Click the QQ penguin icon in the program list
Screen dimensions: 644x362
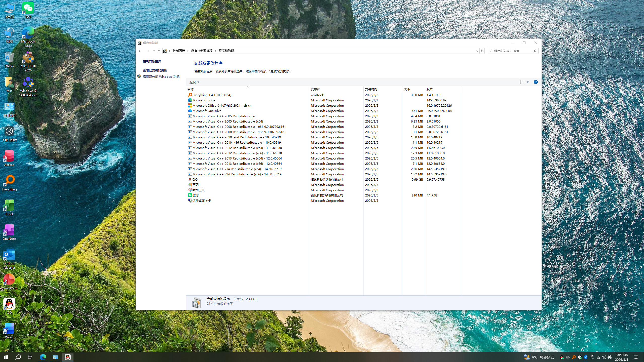(x=190, y=179)
